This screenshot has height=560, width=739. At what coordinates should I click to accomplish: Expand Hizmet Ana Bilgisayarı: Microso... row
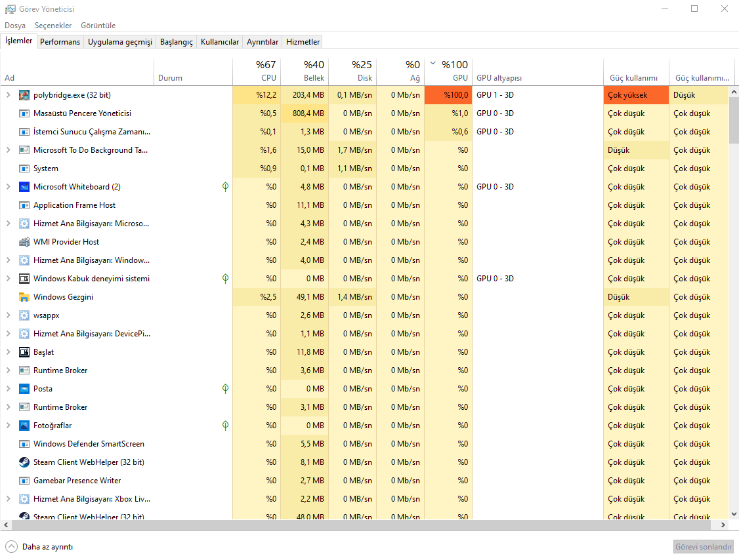coord(8,224)
